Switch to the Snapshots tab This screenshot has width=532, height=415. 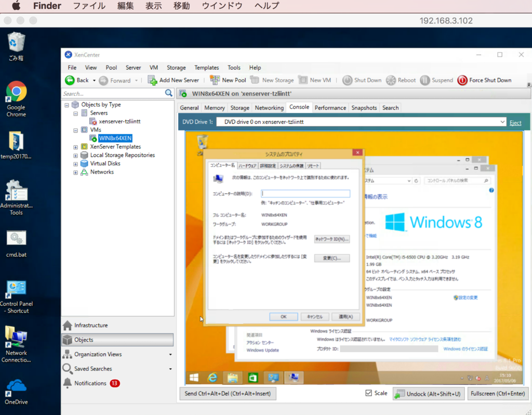click(x=364, y=108)
